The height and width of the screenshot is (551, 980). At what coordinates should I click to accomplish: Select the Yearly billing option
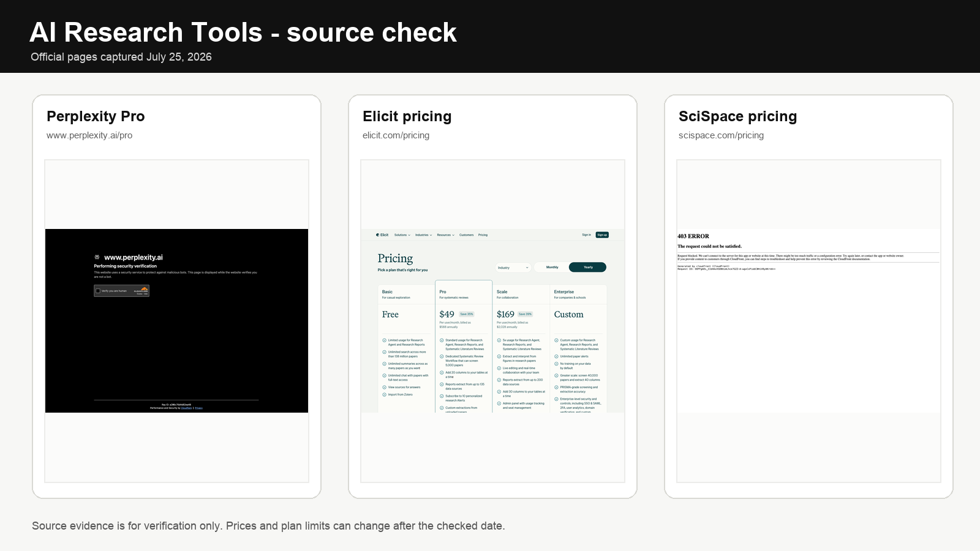(588, 267)
